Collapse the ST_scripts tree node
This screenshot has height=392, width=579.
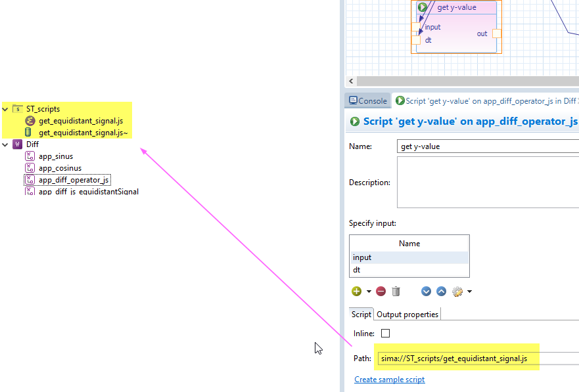click(5, 109)
